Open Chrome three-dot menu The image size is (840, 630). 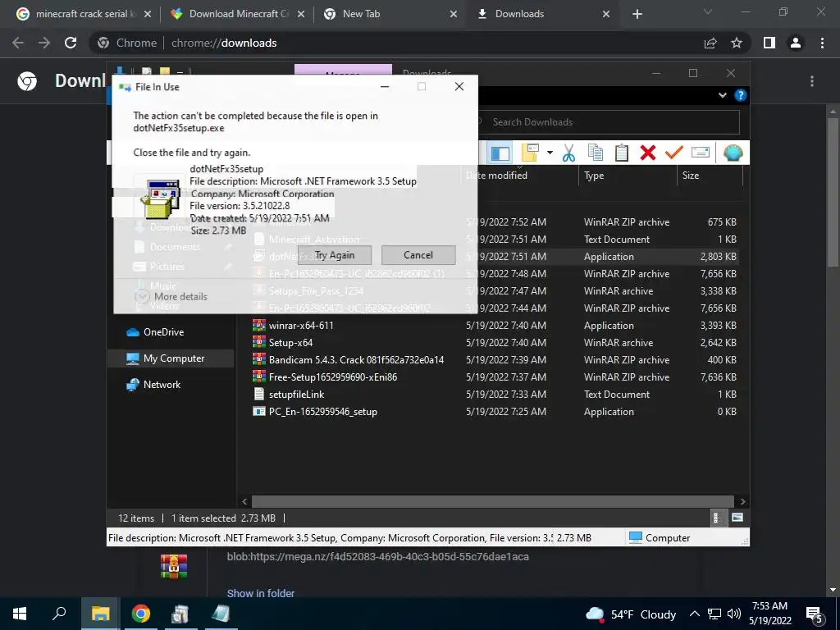tap(822, 43)
